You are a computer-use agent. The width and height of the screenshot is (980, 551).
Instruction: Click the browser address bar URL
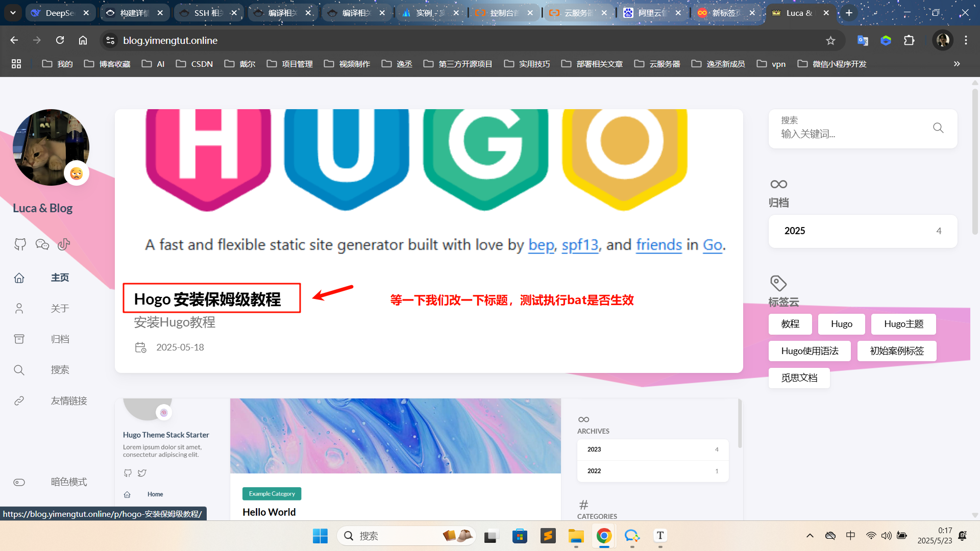(170, 40)
